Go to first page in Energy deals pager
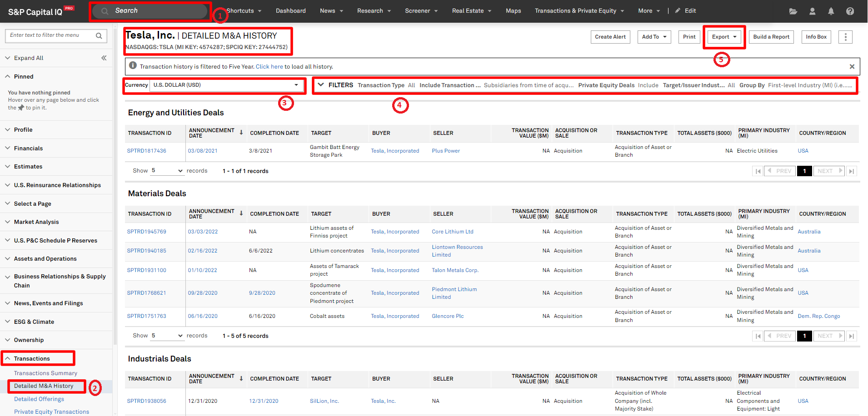 click(x=758, y=171)
